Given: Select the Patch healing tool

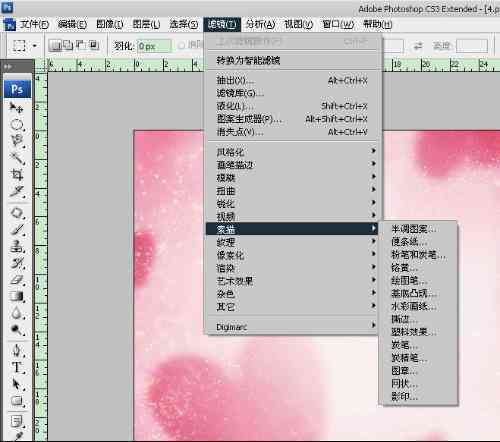Looking at the screenshot, I should pyautogui.click(x=17, y=213).
